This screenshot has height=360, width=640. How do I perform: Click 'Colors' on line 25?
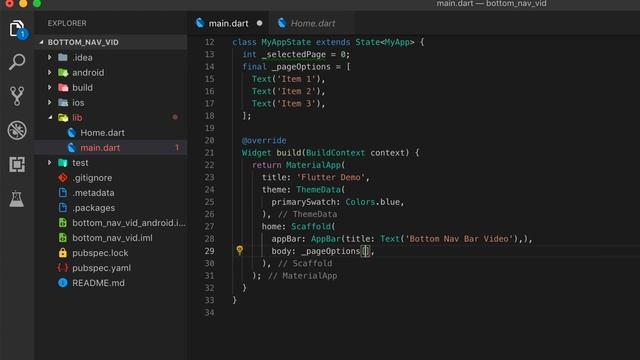[x=360, y=202]
